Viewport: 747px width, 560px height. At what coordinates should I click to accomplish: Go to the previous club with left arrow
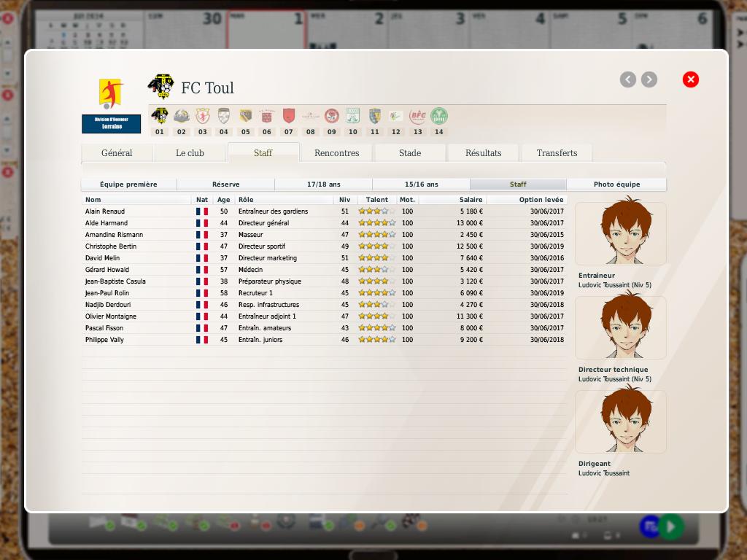(x=628, y=79)
